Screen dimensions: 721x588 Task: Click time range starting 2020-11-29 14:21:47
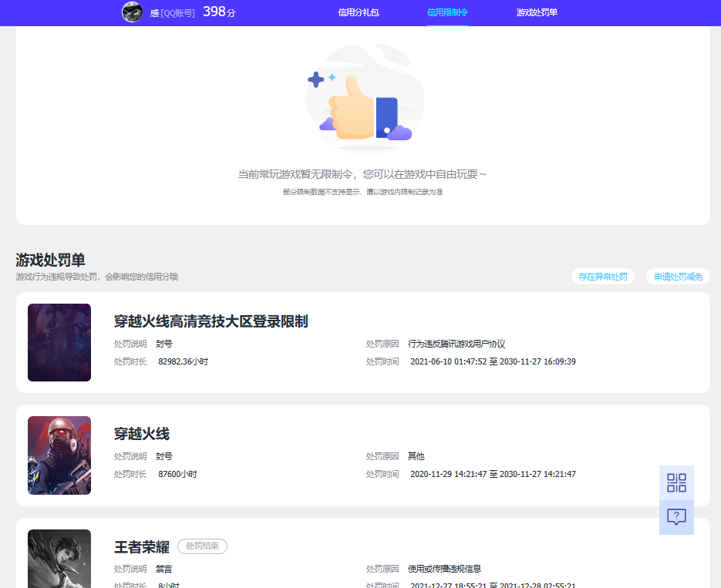click(x=493, y=474)
